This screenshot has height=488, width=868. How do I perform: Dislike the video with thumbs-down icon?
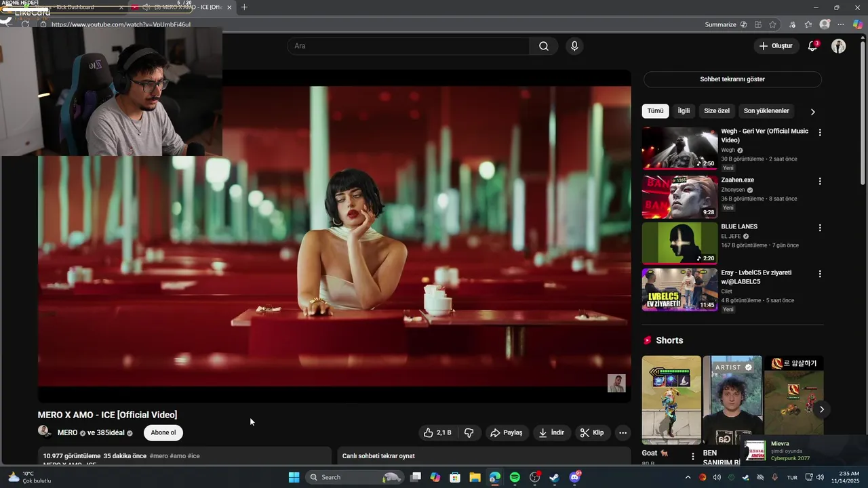(469, 432)
